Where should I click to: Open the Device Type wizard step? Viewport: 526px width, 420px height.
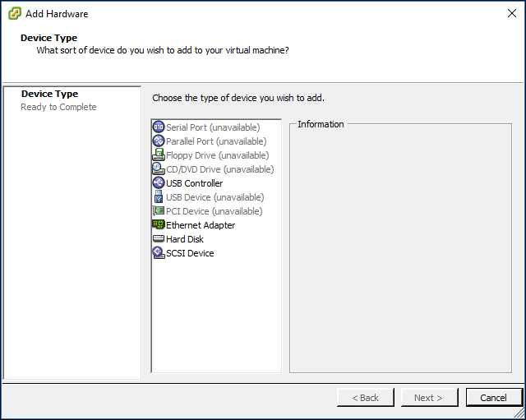[49, 94]
